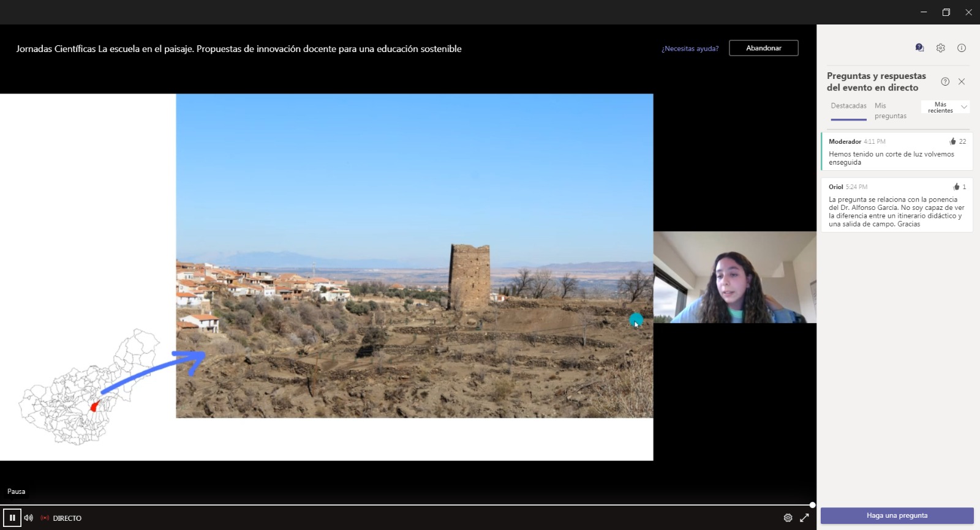This screenshot has width=980, height=530.
Task: Click the playback progress bar handle
Action: pyautogui.click(x=812, y=505)
